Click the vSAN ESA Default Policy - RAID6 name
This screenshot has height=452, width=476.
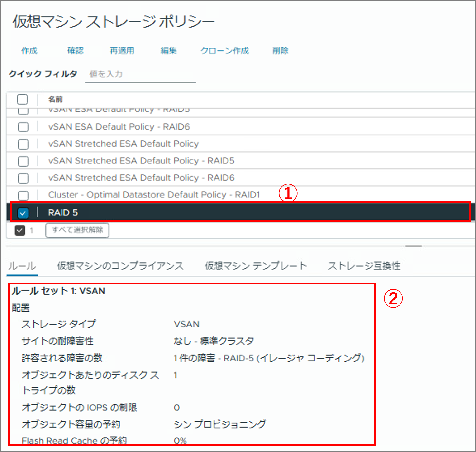[119, 127]
